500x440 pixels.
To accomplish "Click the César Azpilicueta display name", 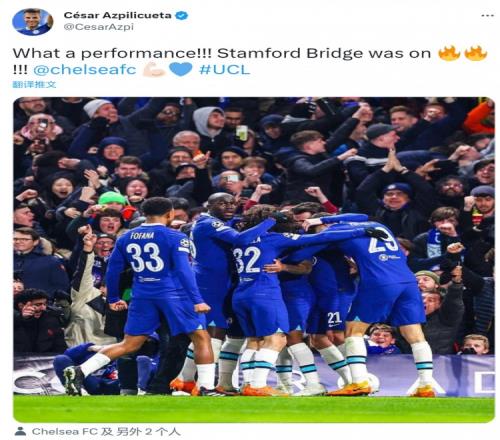I will (x=118, y=15).
